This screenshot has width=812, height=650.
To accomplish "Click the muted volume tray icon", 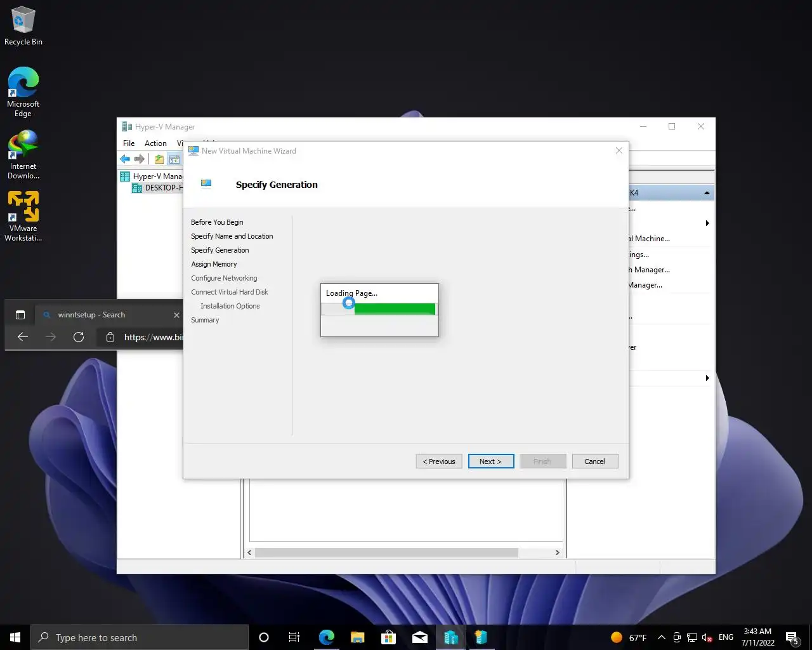I will [707, 637].
